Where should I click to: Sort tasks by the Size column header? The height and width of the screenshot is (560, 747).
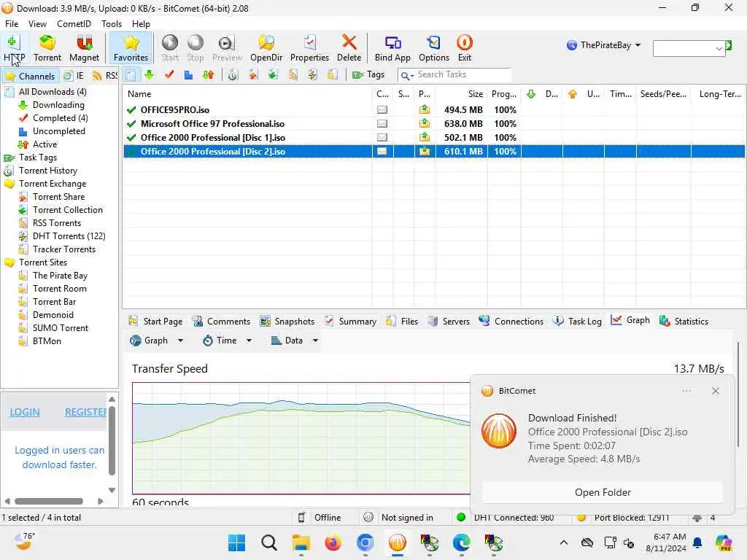pos(462,94)
